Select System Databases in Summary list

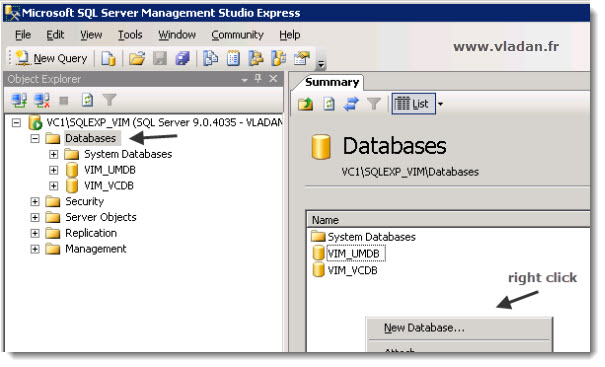pos(372,237)
